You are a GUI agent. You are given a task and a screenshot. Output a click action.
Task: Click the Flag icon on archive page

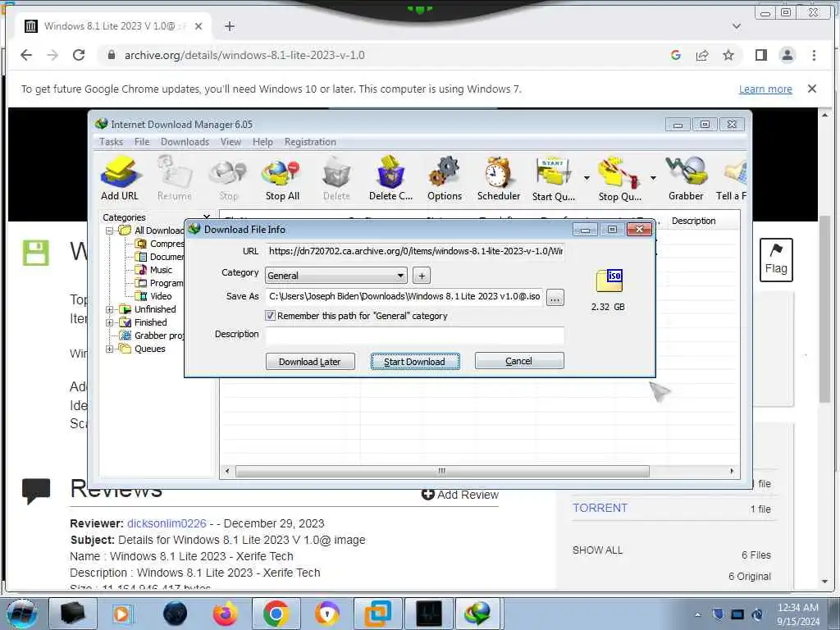coord(776,260)
